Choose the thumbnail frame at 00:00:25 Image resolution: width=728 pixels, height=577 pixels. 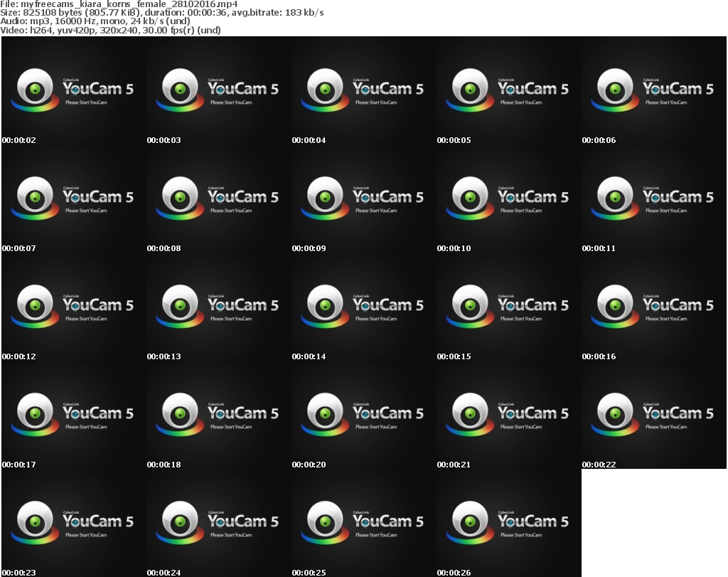tap(364, 523)
